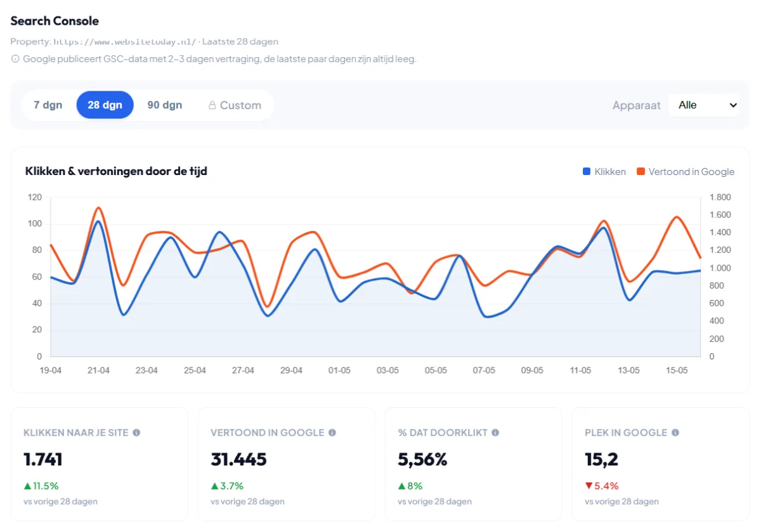Choose the Custom date range
The image size is (761, 532).
[235, 105]
